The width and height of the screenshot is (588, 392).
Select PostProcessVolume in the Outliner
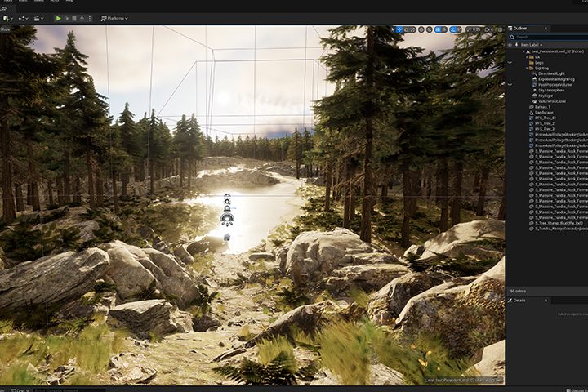tap(555, 85)
